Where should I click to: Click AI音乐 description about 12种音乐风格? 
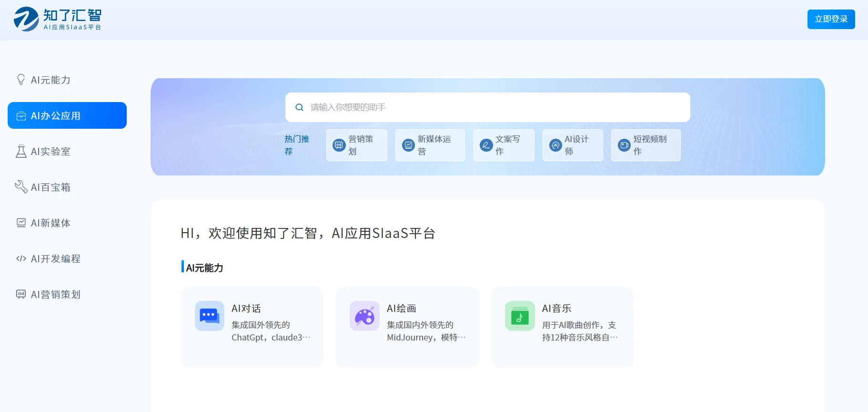(x=580, y=331)
